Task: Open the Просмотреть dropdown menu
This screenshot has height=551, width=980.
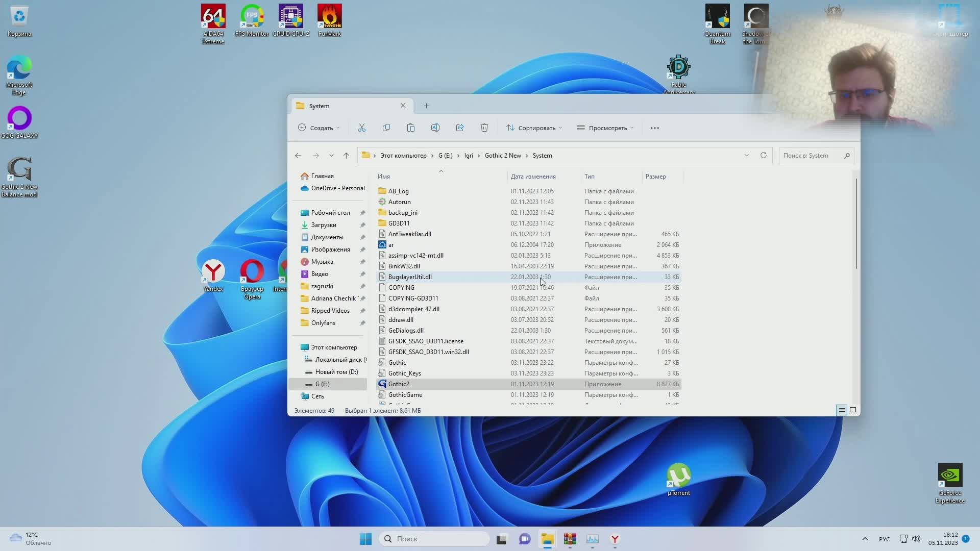Action: pyautogui.click(x=605, y=128)
